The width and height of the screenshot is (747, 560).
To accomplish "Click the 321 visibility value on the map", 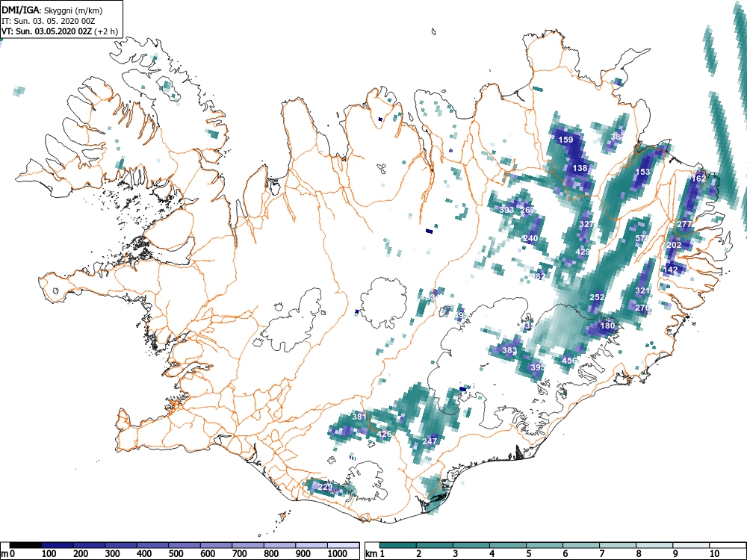I will [x=642, y=290].
